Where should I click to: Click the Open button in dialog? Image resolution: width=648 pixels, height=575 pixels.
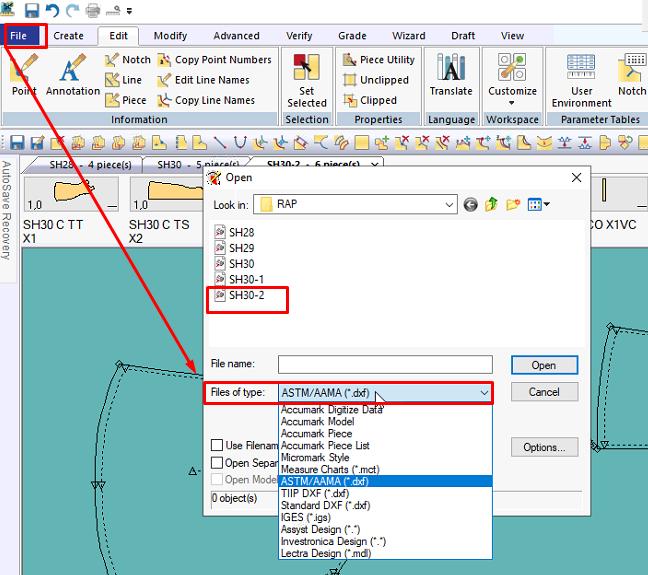click(x=544, y=365)
